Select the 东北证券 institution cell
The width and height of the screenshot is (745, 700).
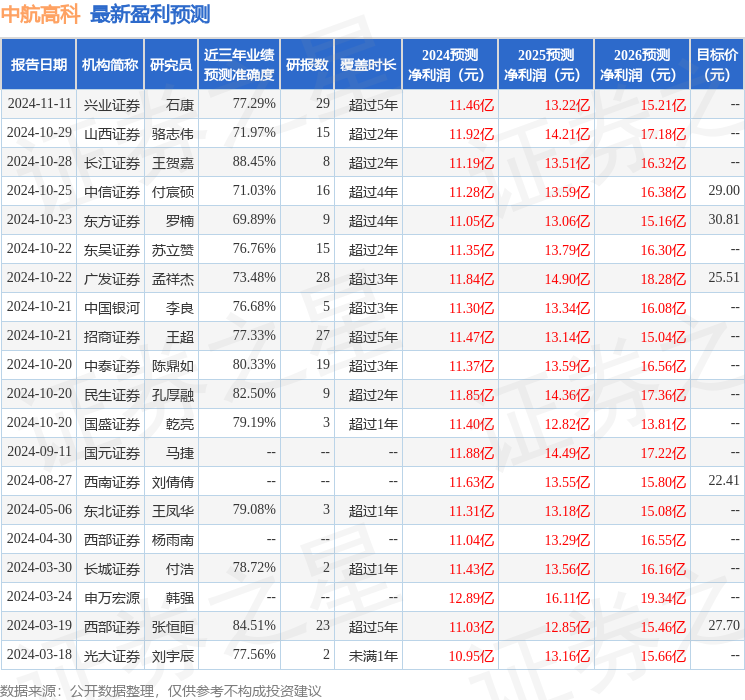[112, 511]
